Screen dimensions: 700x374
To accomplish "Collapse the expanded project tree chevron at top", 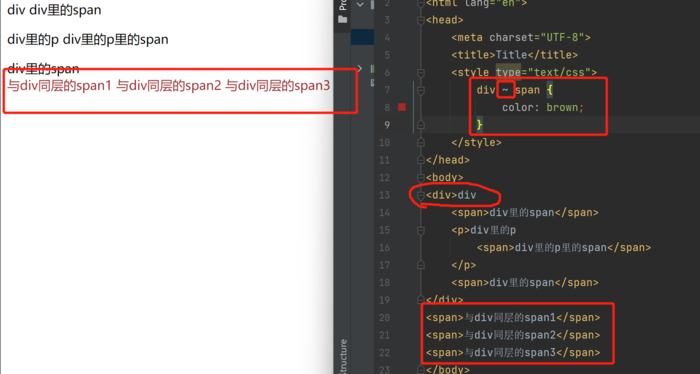I will [360, 4].
